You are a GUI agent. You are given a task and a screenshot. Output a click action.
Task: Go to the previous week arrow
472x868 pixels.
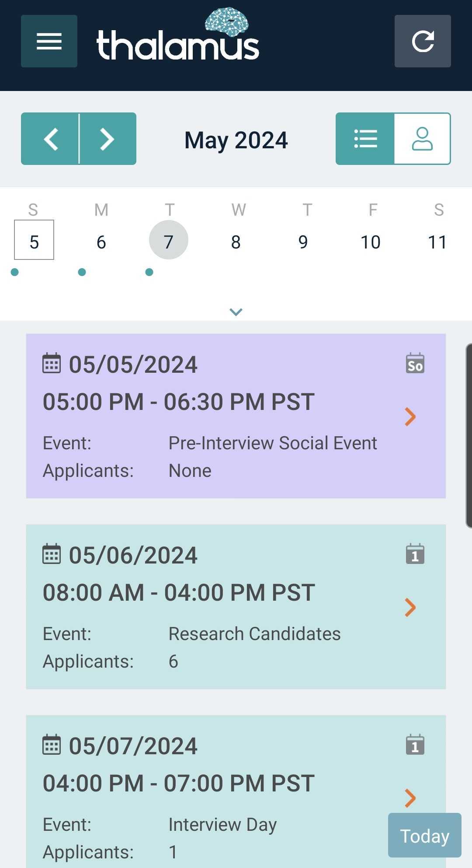tap(50, 139)
